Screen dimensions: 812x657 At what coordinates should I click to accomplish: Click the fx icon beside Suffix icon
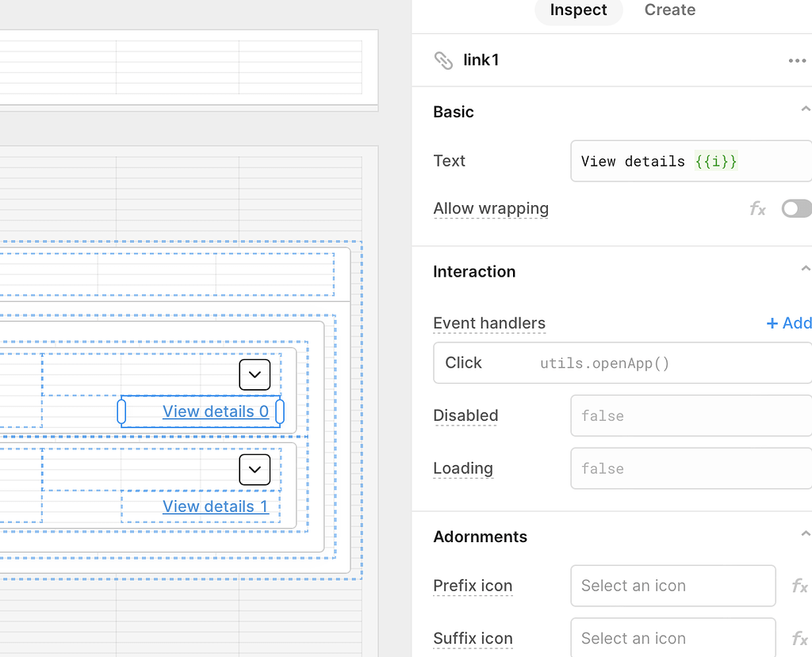click(x=799, y=638)
